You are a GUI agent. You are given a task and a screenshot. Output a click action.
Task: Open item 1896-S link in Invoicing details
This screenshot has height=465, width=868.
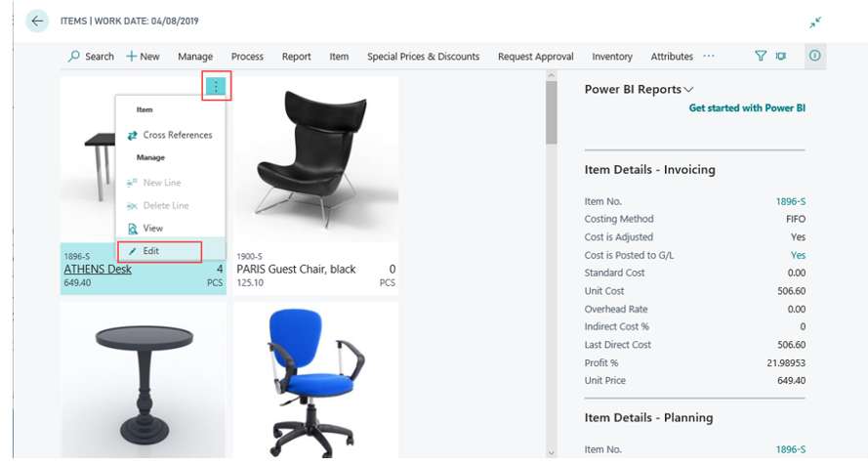point(791,201)
